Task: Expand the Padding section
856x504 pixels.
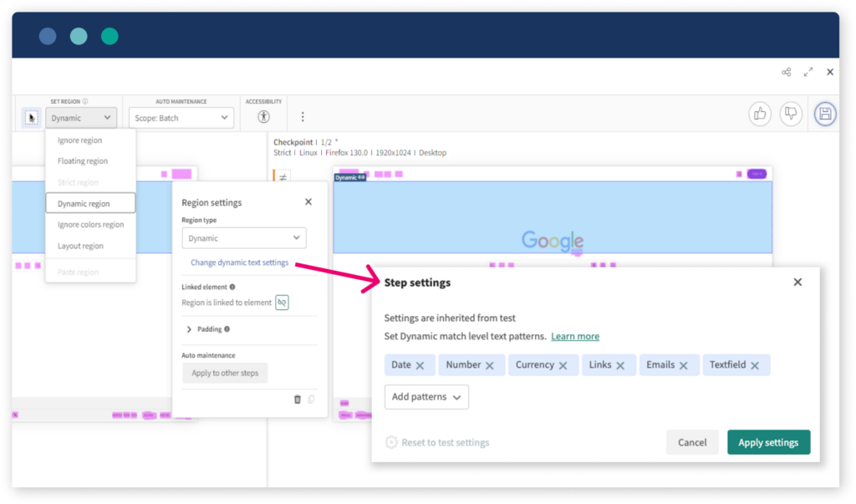Action: 190,329
